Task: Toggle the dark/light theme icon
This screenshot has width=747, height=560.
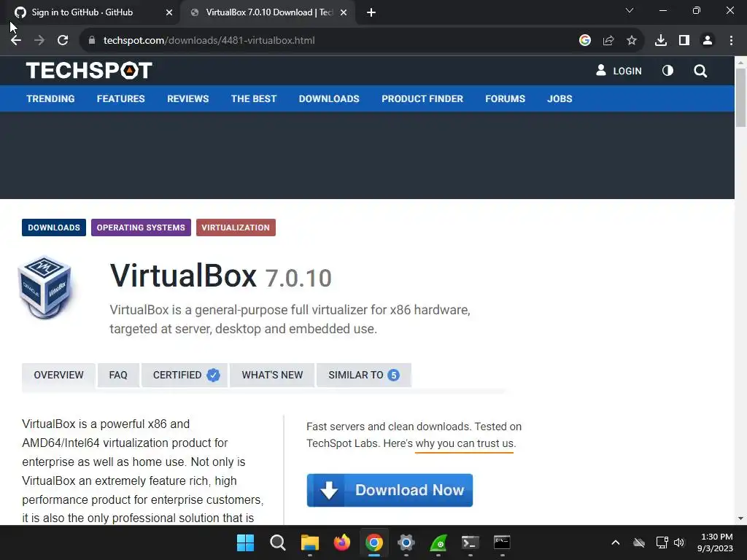Action: click(667, 71)
